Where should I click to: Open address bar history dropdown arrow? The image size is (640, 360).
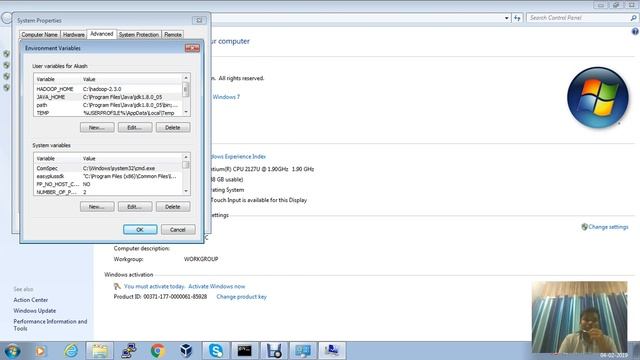point(507,18)
